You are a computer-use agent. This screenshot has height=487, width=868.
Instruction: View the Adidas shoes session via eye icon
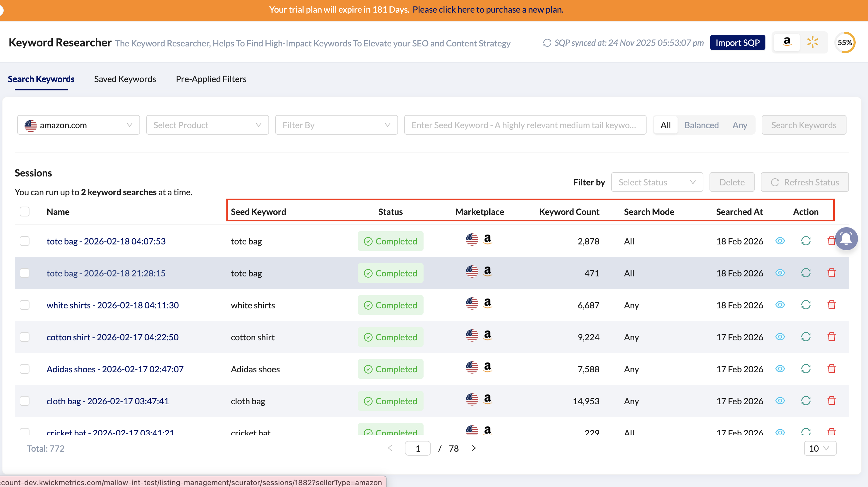(780, 369)
